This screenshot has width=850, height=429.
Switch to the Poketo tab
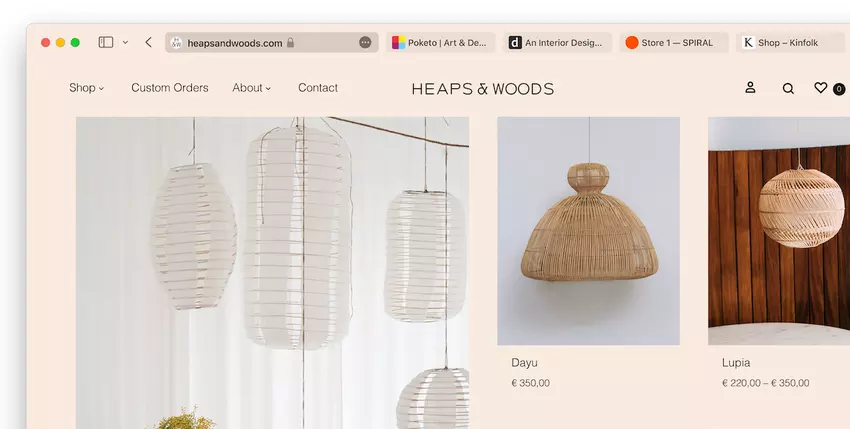click(x=439, y=43)
